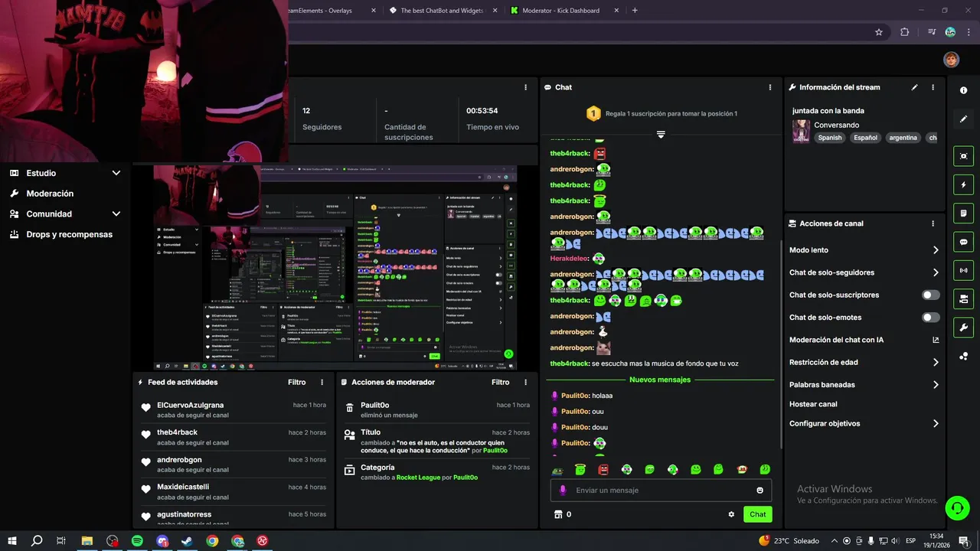Click the user avatar at top right
Screen dimensions: 980x551
click(x=951, y=60)
